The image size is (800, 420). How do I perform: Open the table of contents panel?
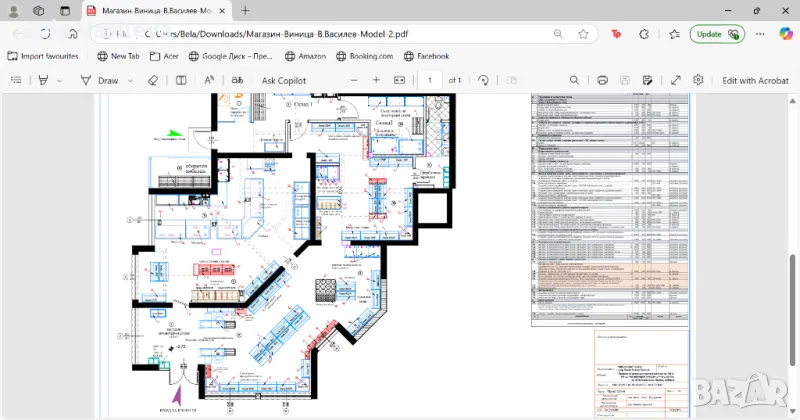(16, 80)
